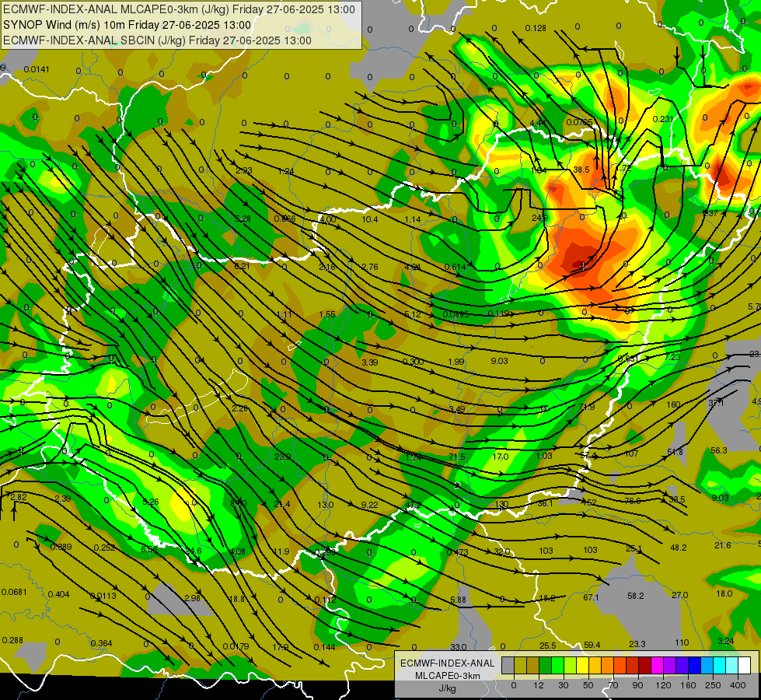Click the 58.2 value on the map
The width and height of the screenshot is (761, 700).
[636, 596]
